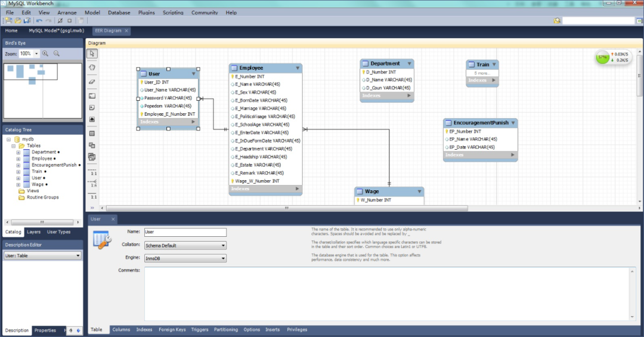Open the Collation dropdown
This screenshot has width=644, height=337.
click(x=185, y=245)
